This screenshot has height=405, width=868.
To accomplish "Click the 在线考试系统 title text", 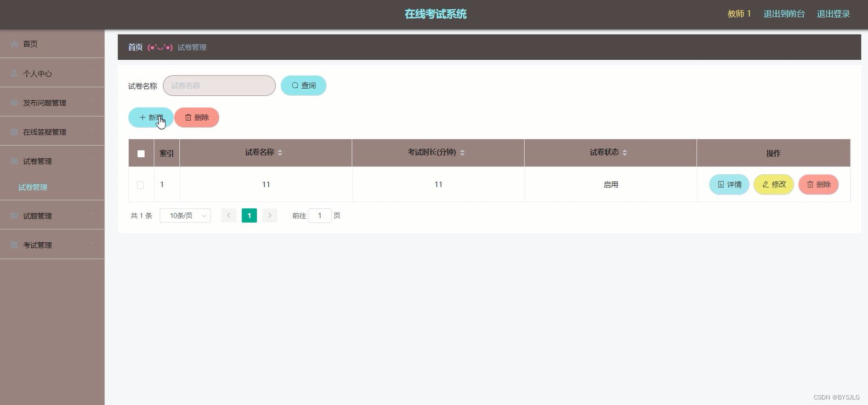I will (x=436, y=14).
